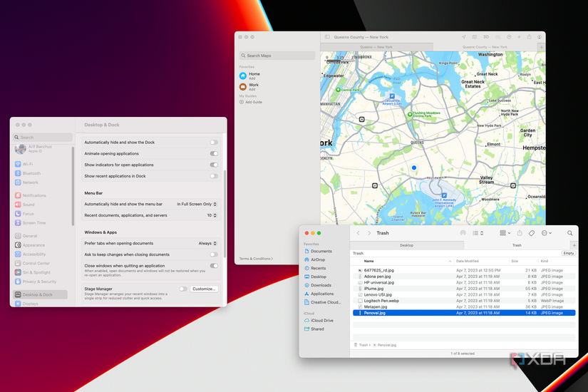The height and width of the screenshot is (392, 588).
Task: Add a new Finder tab
Action: pyautogui.click(x=574, y=245)
